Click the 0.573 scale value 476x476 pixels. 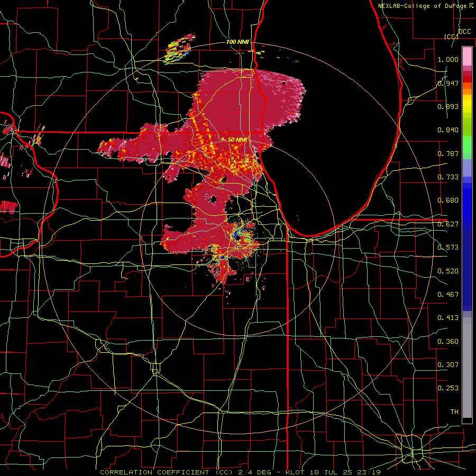coord(448,248)
